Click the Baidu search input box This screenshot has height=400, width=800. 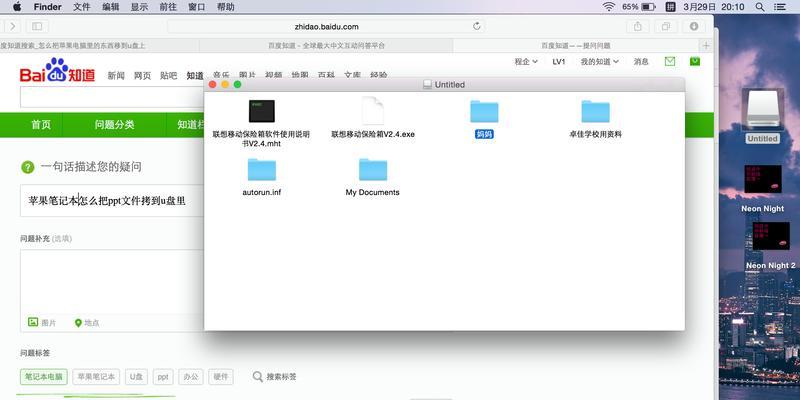pyautogui.click(x=112, y=97)
